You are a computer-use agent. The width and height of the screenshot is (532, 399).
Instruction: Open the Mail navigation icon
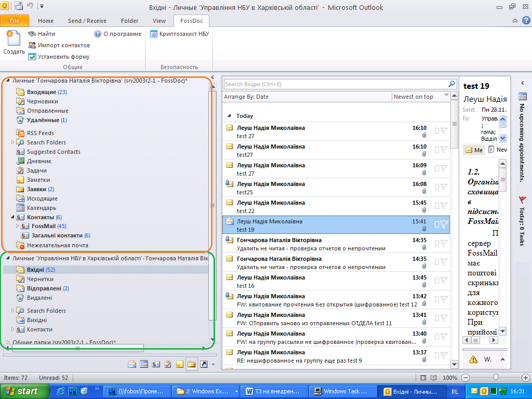(132, 364)
